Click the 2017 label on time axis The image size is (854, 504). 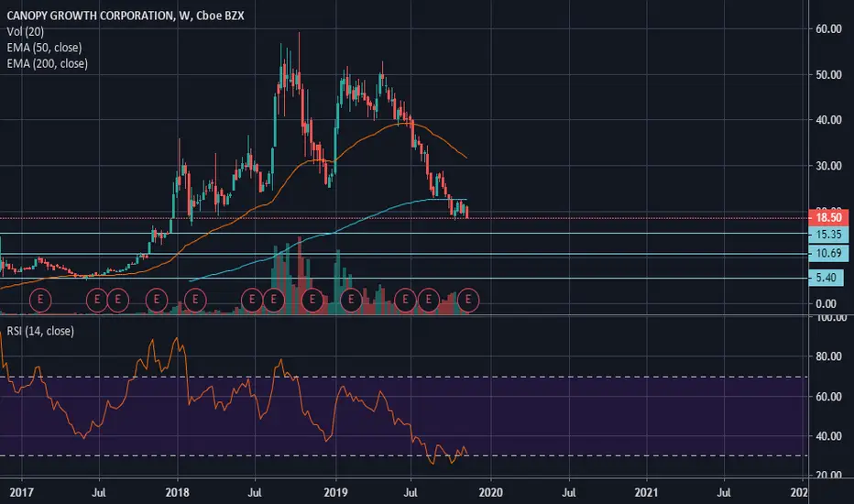coord(21,493)
